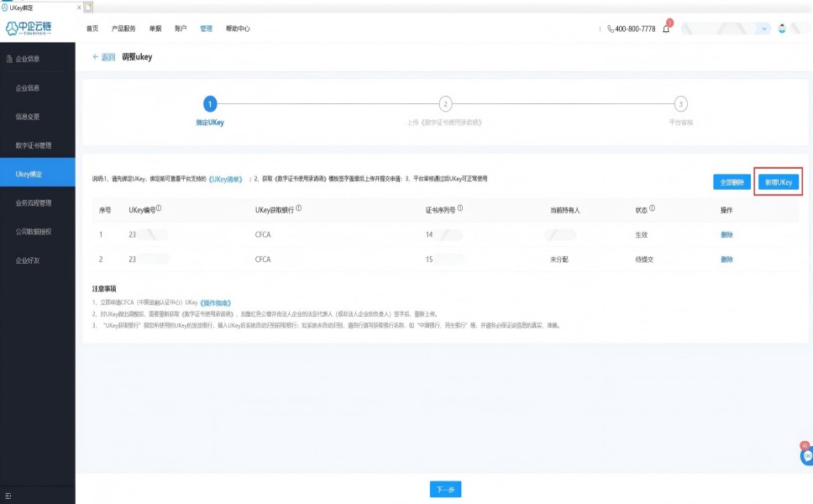Screen dimensions: 813x504
Task: Click info icon next to UKey编号
Action: (159, 209)
